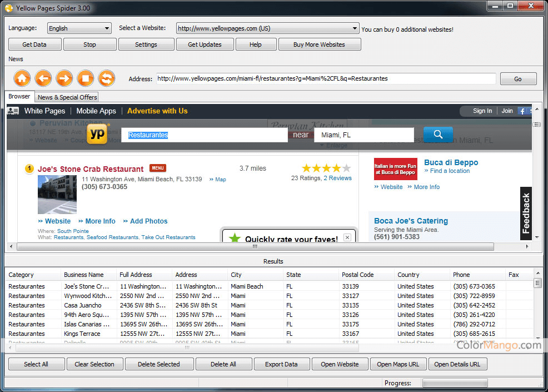548x392 pixels.
Task: Close the 'Quickly rate your faves' popup
Action: (347, 237)
